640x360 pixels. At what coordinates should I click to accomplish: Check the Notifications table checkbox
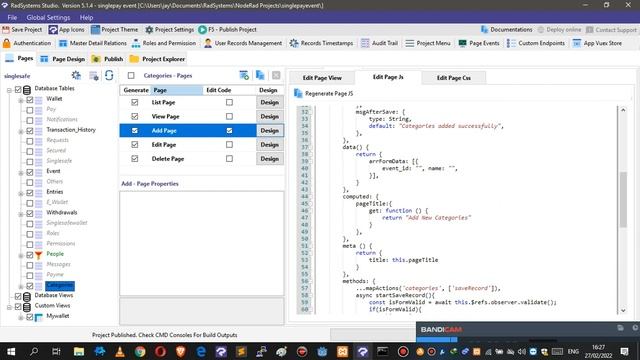(30, 120)
